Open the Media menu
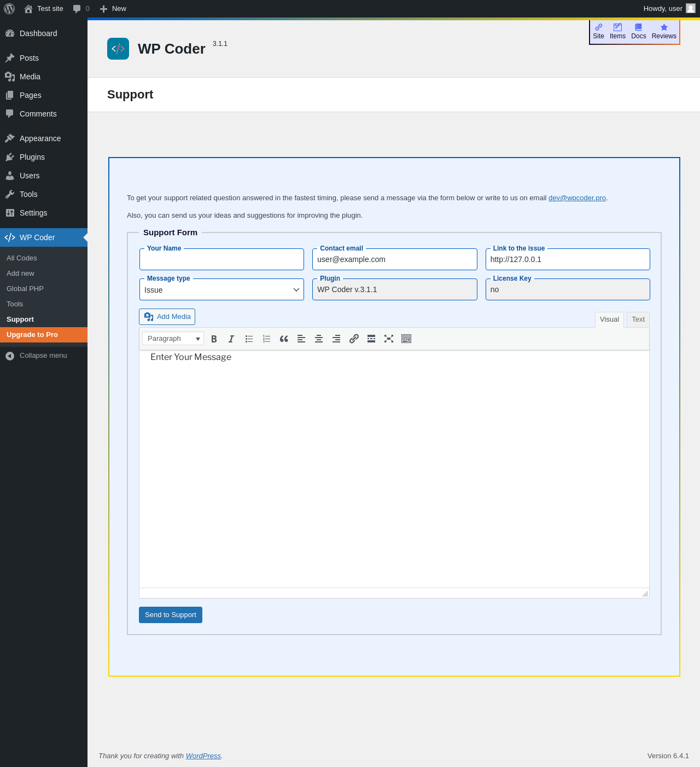 (x=44, y=77)
